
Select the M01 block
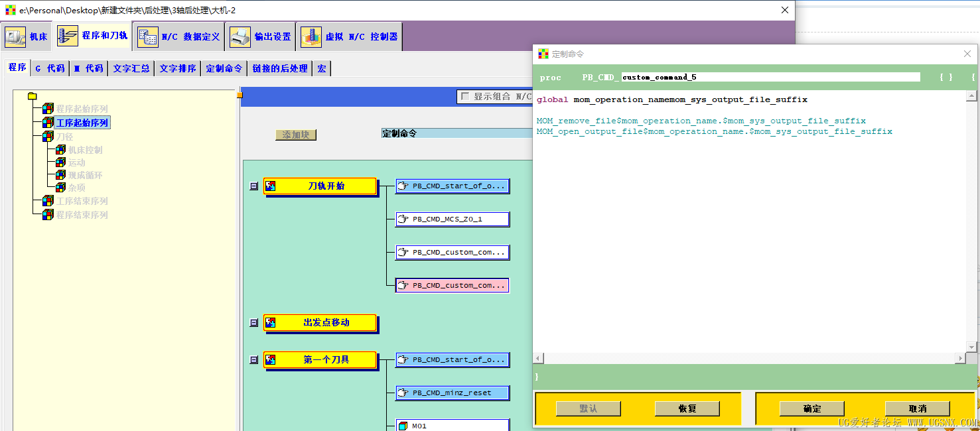click(x=453, y=426)
